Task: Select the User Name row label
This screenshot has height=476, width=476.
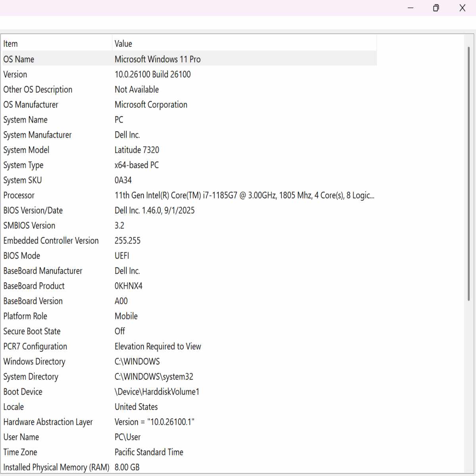Action: pos(21,437)
